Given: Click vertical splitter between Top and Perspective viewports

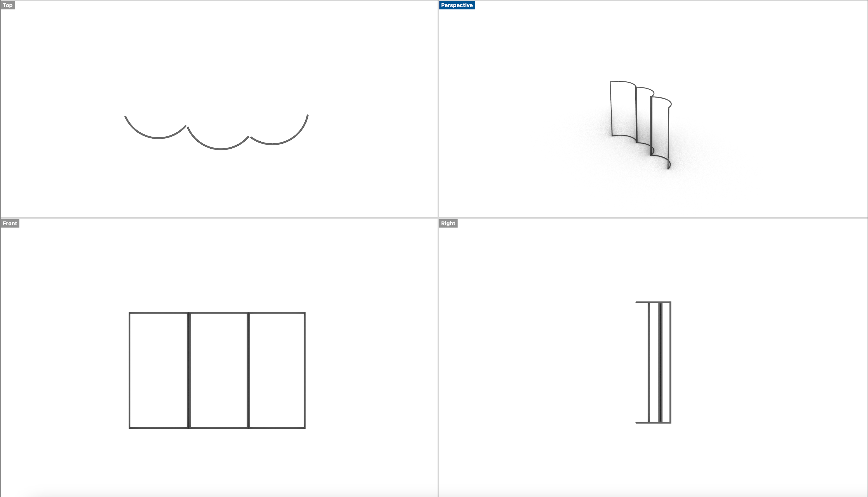Looking at the screenshot, I should (x=438, y=109).
